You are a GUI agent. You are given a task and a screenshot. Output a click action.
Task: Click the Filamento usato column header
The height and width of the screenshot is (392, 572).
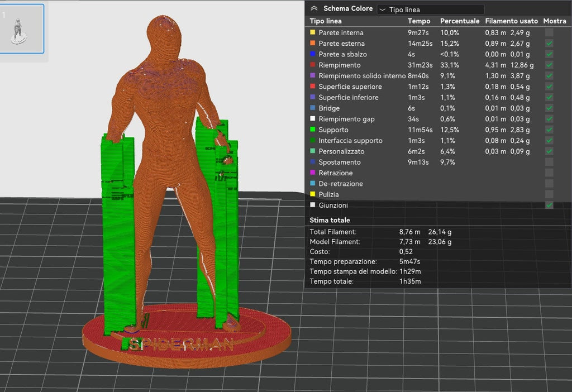click(x=511, y=21)
